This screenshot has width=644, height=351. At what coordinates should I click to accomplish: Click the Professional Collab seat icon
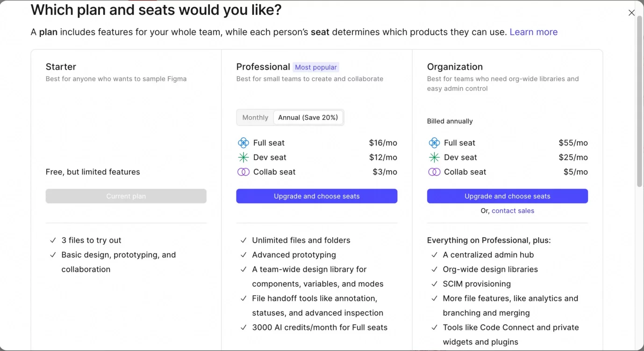(x=243, y=172)
